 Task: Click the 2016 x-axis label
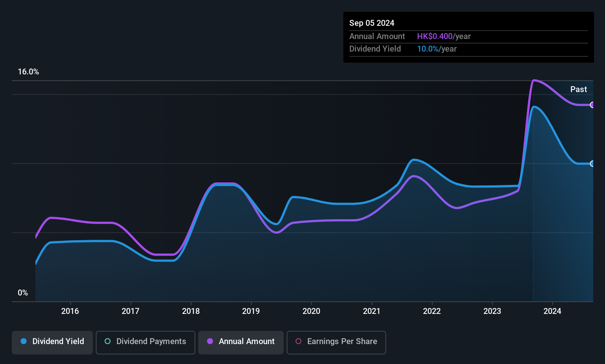(70, 311)
